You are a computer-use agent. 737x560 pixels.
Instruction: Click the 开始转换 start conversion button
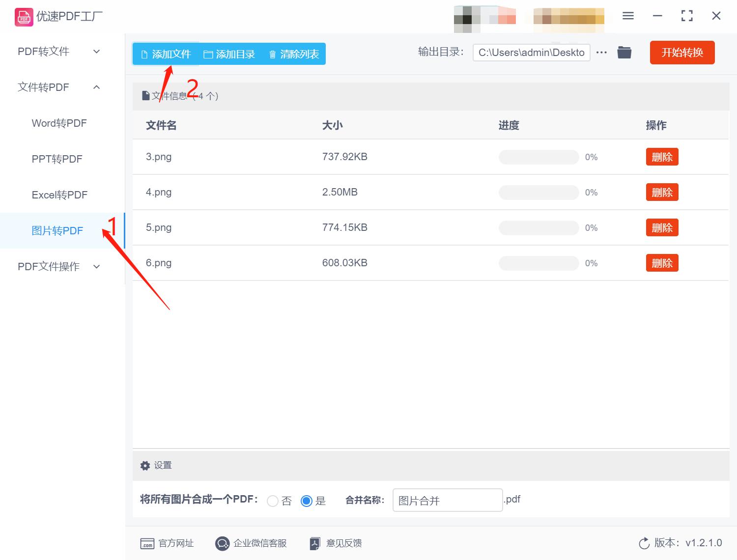(x=682, y=53)
